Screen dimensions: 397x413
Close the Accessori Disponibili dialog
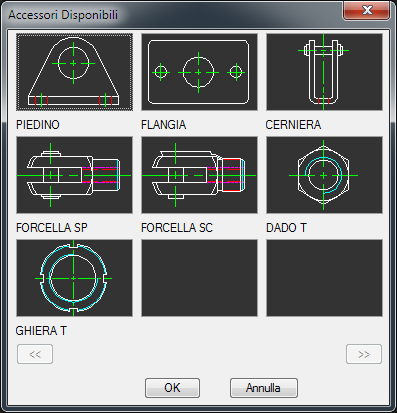pyautogui.click(x=367, y=10)
